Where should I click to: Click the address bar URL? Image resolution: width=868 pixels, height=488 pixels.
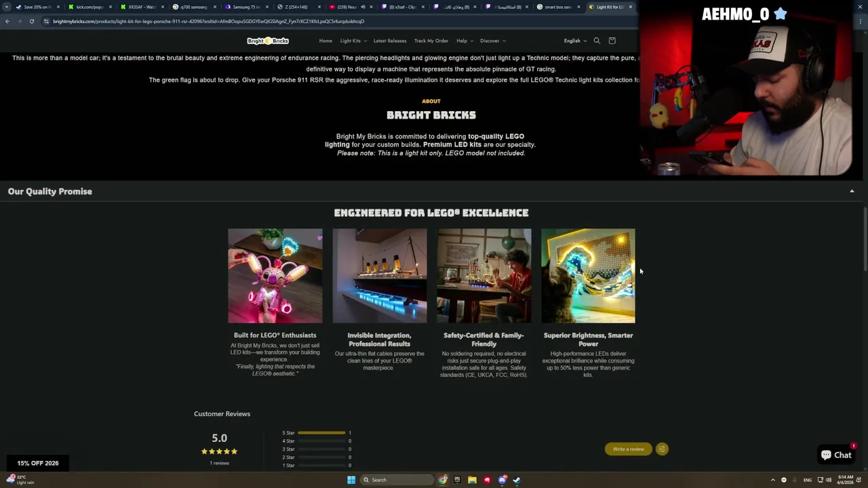[208, 21]
